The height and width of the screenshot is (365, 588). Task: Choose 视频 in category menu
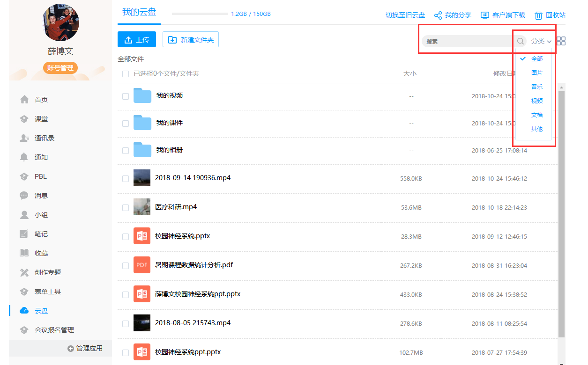(x=537, y=101)
